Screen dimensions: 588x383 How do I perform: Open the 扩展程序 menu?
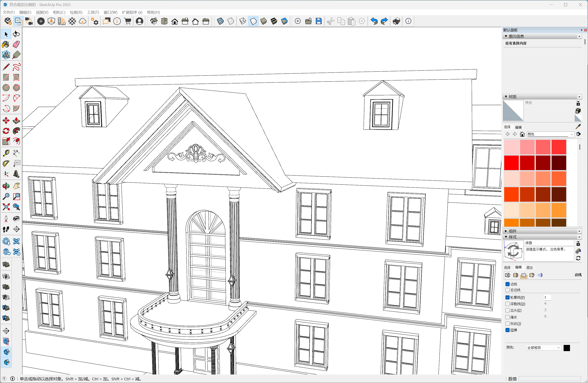[132, 12]
